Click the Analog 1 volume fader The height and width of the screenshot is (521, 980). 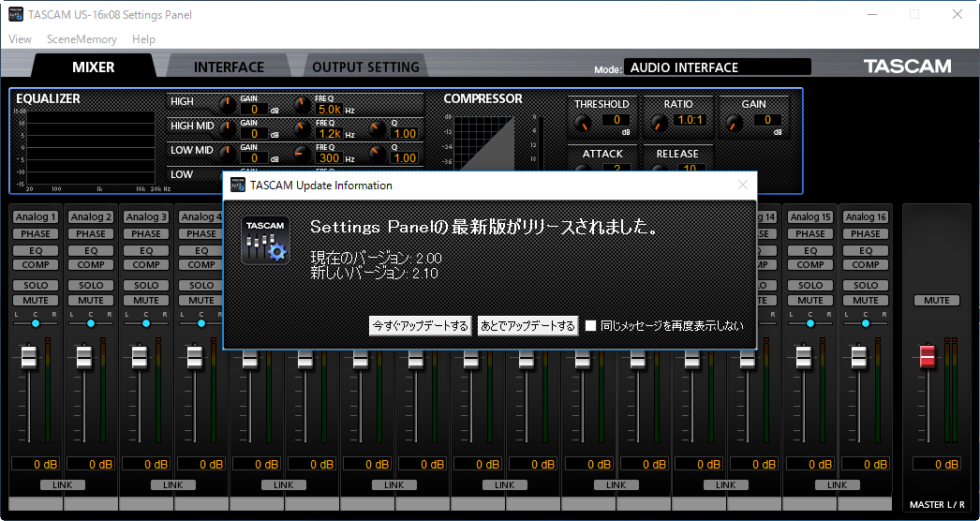click(x=29, y=357)
